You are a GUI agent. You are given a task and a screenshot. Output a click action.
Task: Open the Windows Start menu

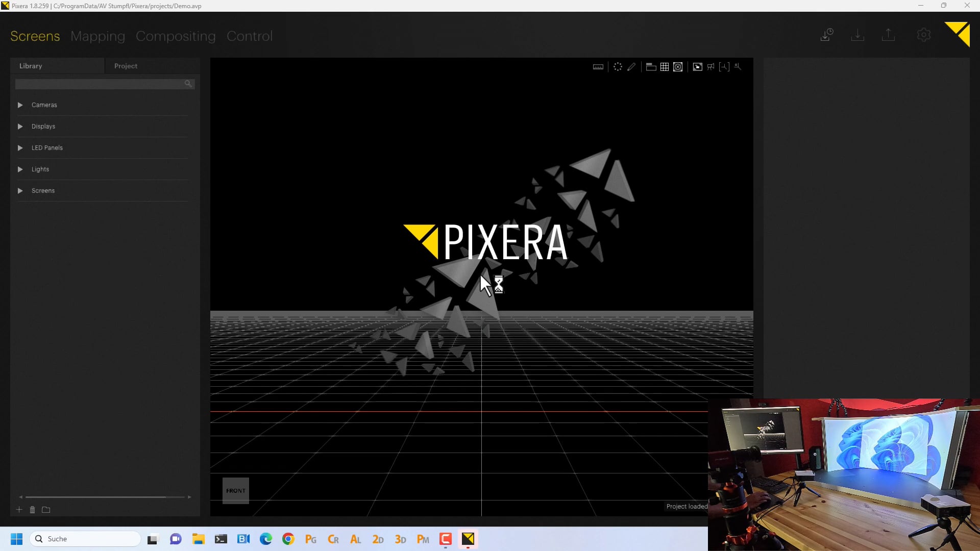(17, 539)
